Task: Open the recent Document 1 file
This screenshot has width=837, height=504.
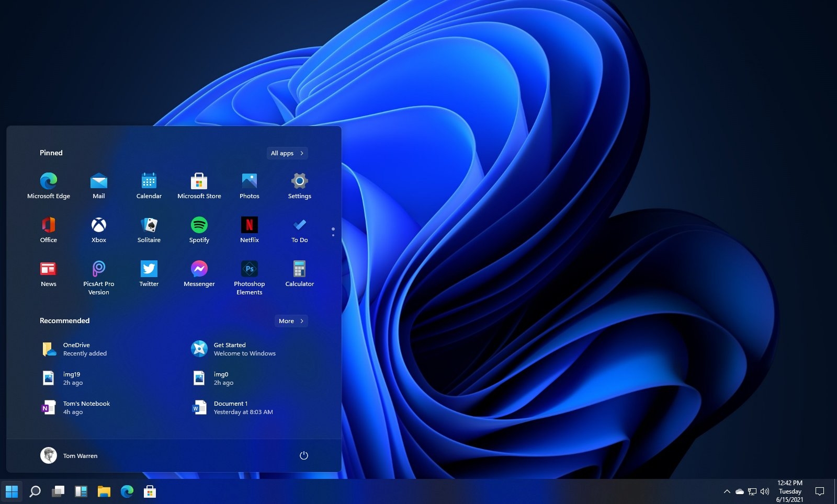Action: tap(233, 407)
